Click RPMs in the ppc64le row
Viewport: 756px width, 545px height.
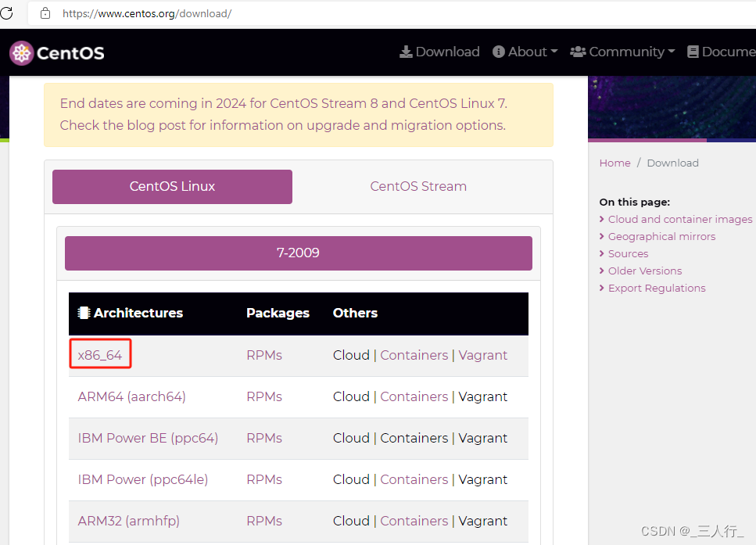point(264,479)
